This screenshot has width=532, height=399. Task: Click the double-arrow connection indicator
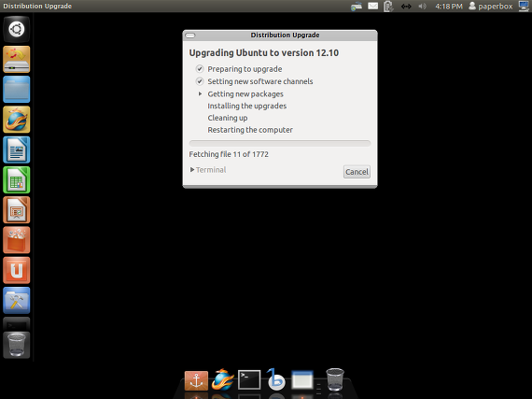pos(406,7)
